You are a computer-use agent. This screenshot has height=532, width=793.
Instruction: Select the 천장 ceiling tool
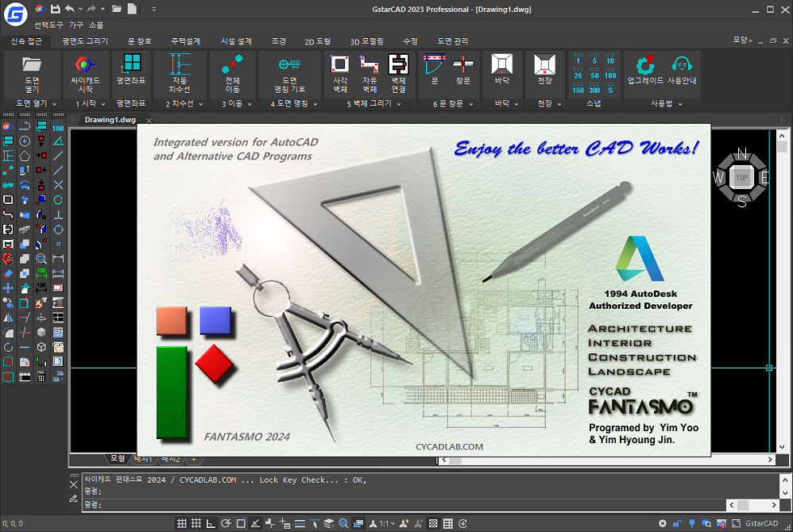(544, 64)
